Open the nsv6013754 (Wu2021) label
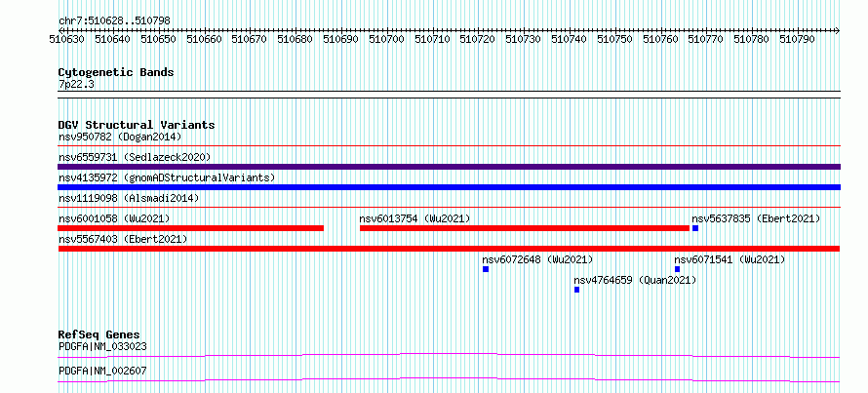 [414, 218]
